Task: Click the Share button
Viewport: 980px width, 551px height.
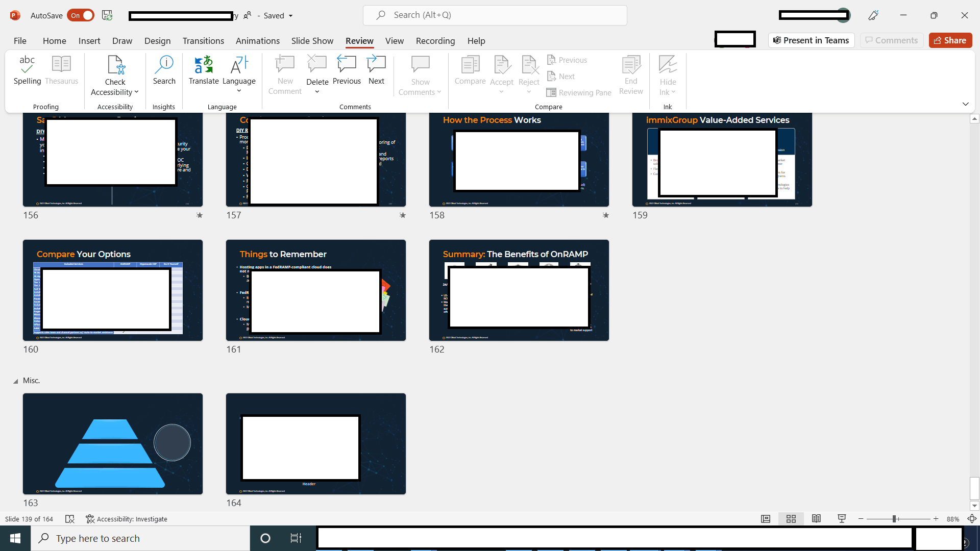Action: point(950,40)
